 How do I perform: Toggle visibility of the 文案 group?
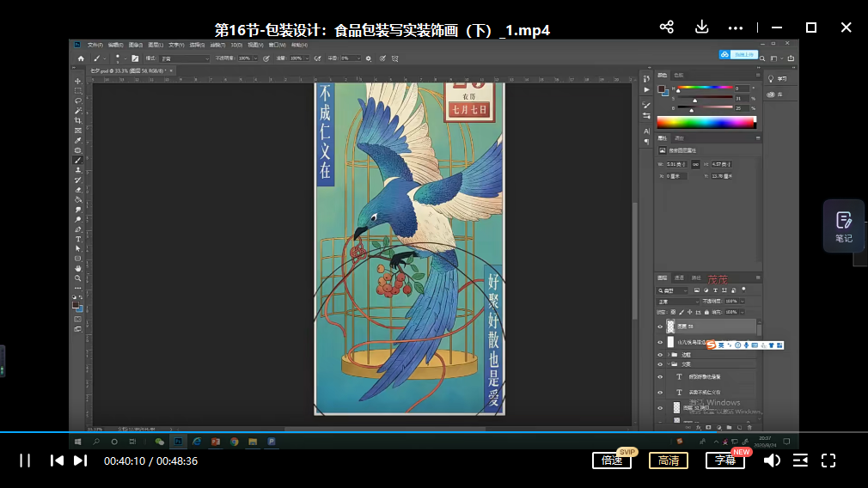660,364
